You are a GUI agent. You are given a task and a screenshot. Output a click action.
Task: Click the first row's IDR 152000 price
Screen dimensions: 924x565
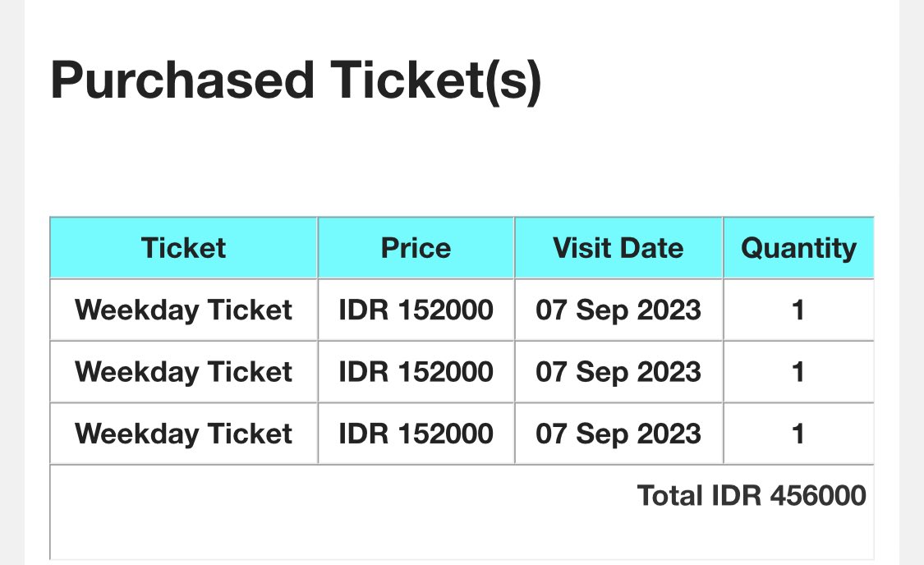416,310
